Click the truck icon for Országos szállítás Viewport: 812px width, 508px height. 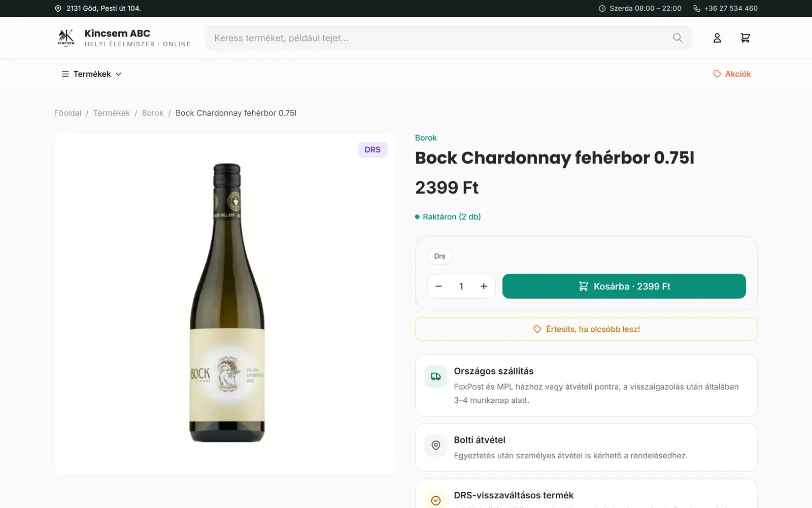tap(435, 376)
